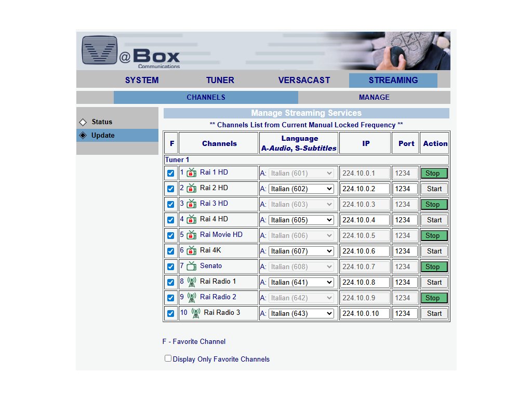Open the Italian (643) language dropdown
Image resolution: width=532 pixels, height=399 pixels.
301,314
